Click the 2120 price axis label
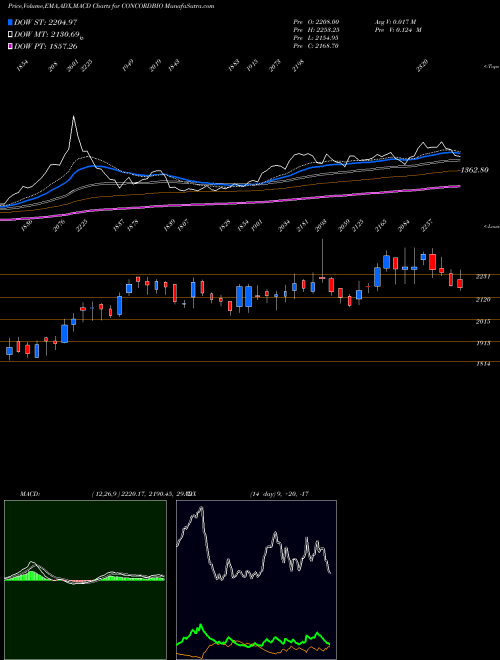 pyautogui.click(x=484, y=299)
